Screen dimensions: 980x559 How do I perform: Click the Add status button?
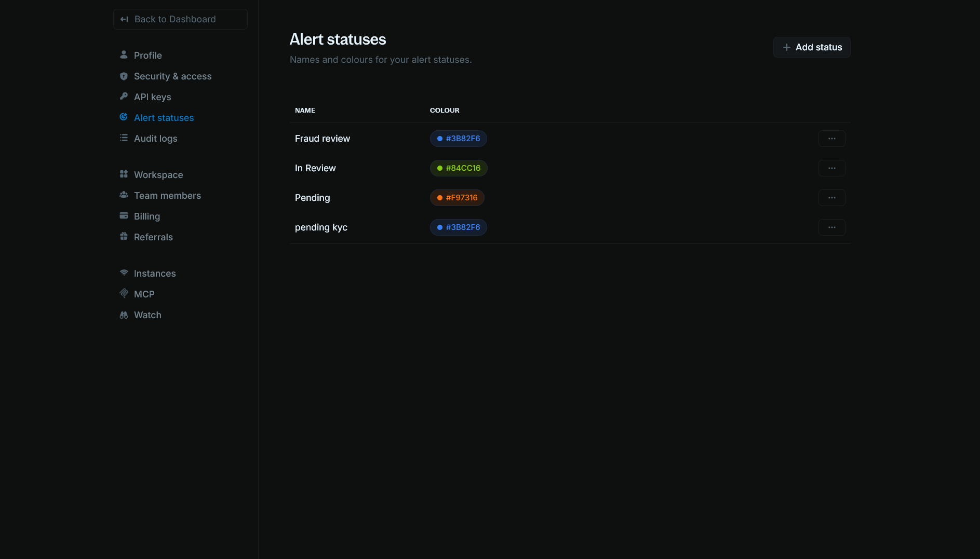pyautogui.click(x=811, y=47)
